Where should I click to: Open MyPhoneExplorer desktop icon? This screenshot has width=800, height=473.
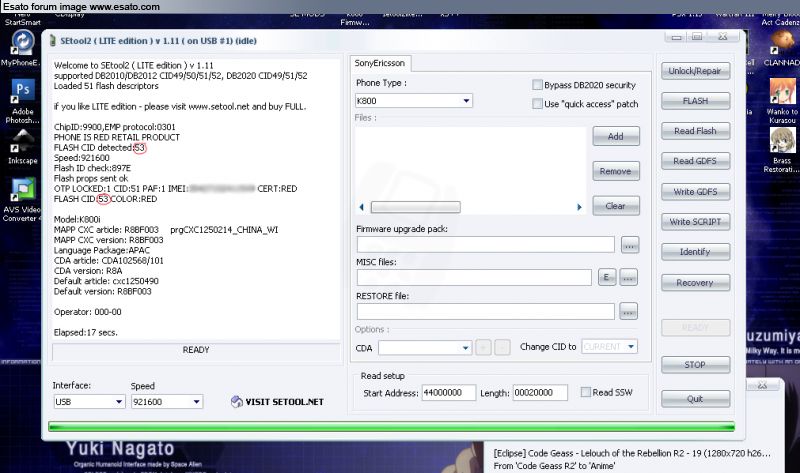(x=22, y=43)
